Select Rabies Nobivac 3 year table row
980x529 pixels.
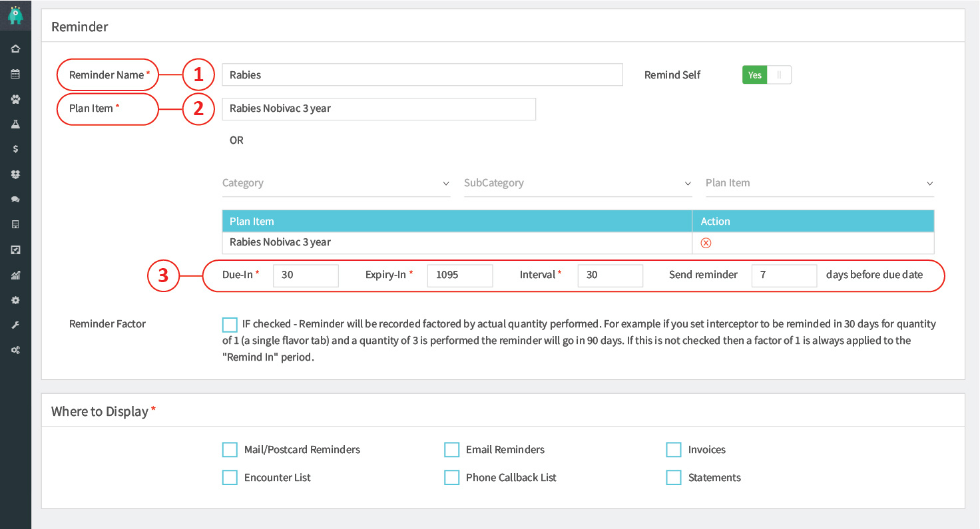[578, 243]
